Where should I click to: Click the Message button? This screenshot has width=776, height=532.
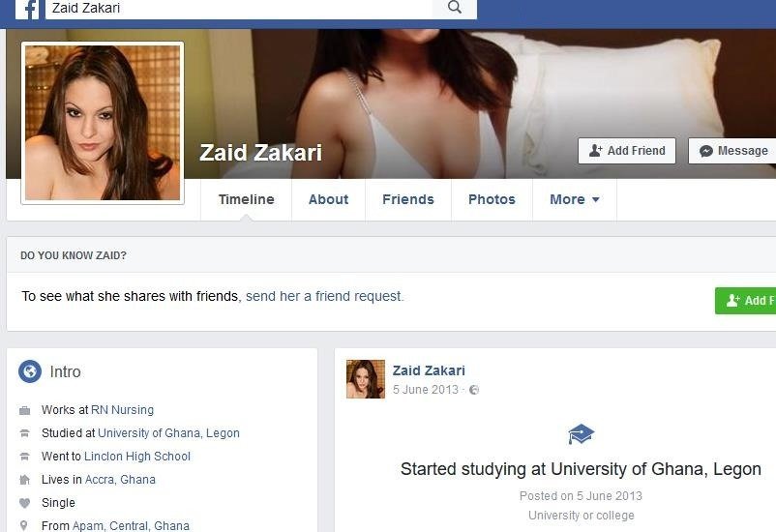click(733, 151)
